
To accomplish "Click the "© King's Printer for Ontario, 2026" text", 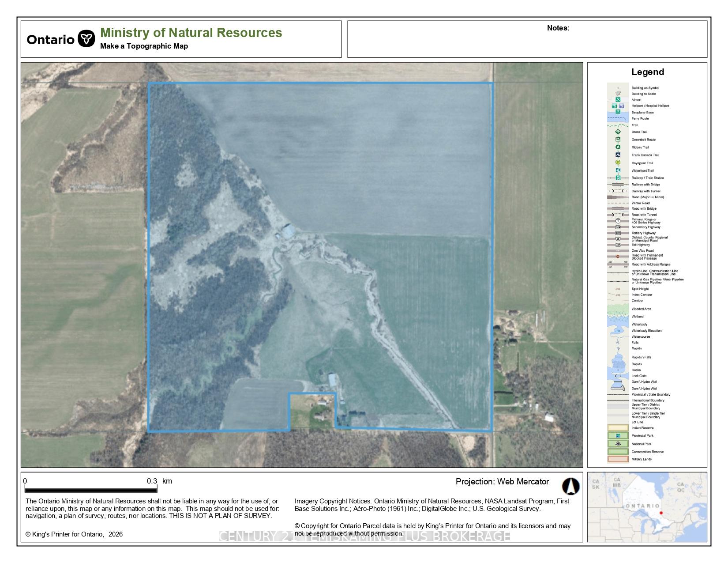I will pyautogui.click(x=74, y=534).
